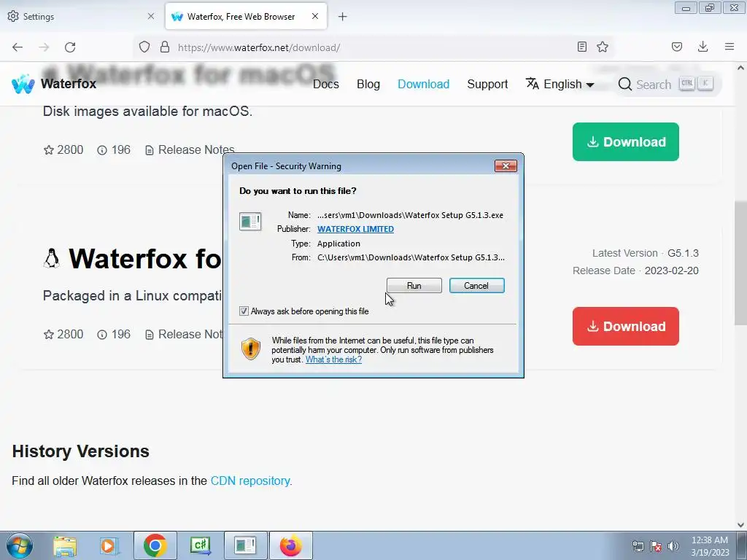Screen dimensions: 747x560
Task: Click the network tray icon
Action: (x=638, y=546)
